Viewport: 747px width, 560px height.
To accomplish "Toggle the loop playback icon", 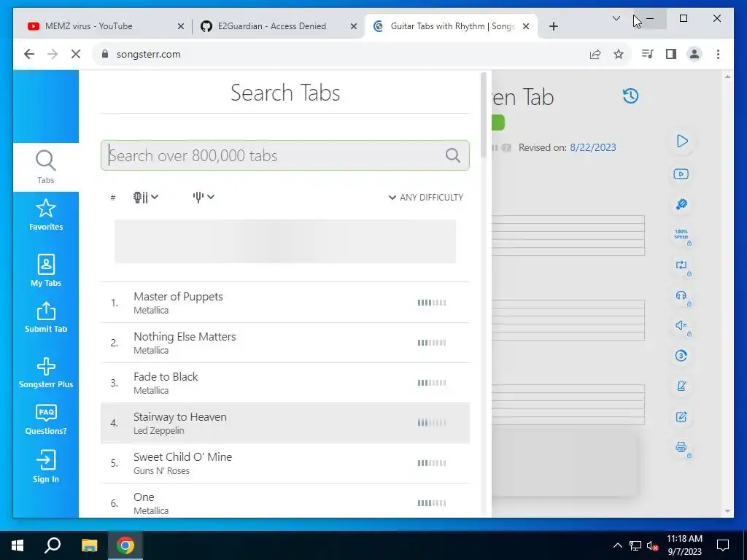I will coord(682,265).
